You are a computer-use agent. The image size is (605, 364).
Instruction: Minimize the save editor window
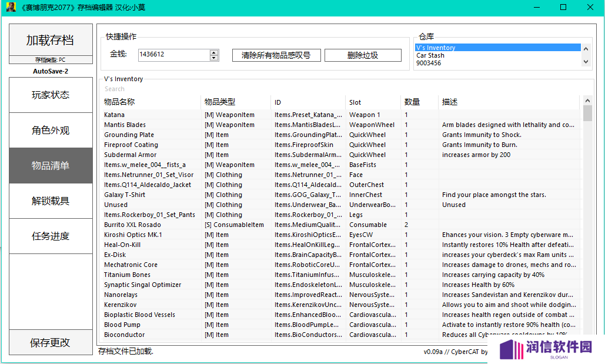pos(537,7)
